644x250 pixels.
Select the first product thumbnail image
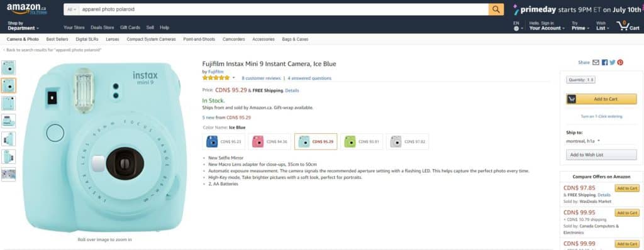(x=9, y=68)
